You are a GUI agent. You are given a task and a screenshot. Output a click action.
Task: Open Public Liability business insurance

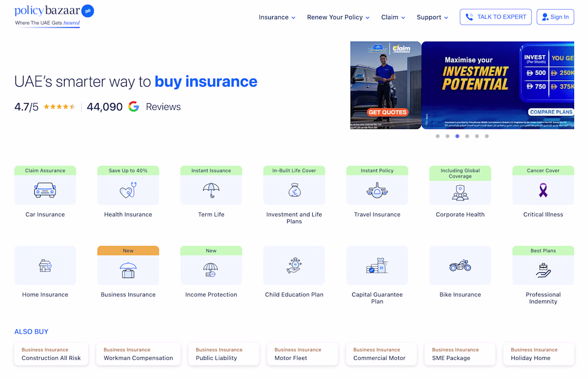[x=223, y=354]
